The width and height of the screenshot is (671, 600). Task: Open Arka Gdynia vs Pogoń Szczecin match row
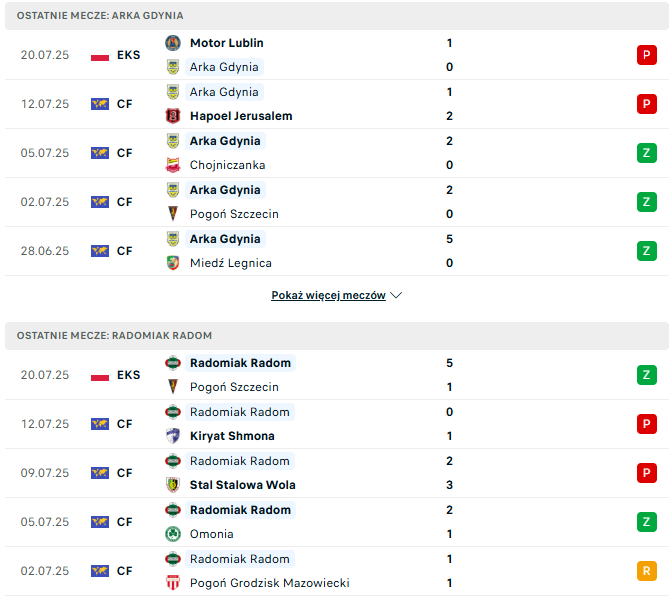337,202
